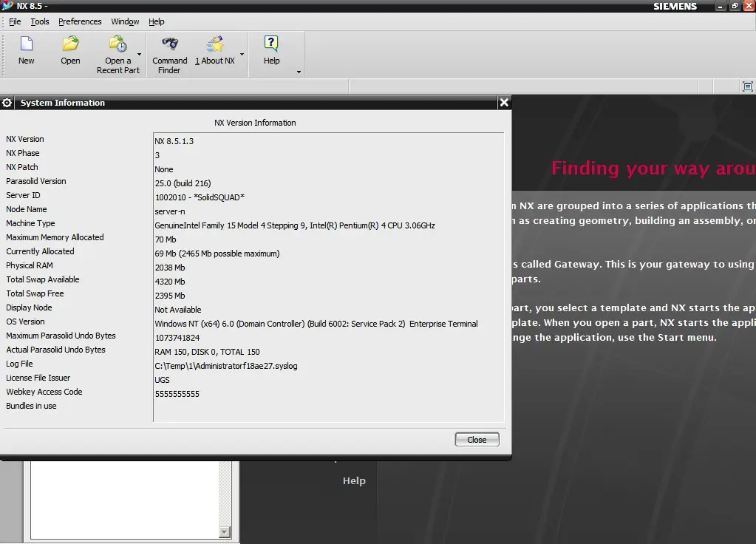Expand About NX dropdown arrow
The width and height of the screenshot is (756, 544).
click(242, 54)
